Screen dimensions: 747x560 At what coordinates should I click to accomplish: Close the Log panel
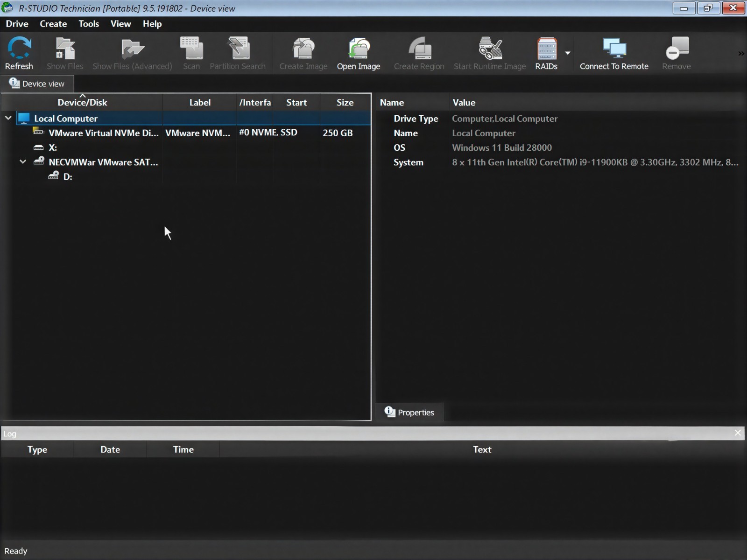(738, 433)
